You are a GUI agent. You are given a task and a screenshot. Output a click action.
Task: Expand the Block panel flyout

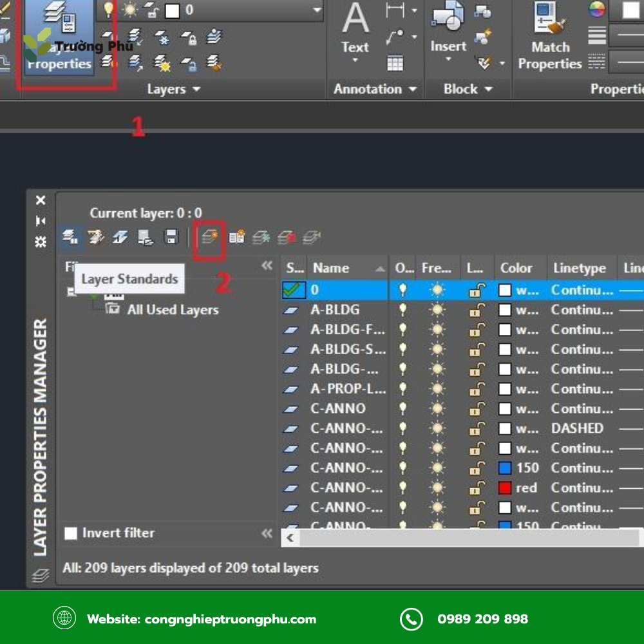click(x=488, y=89)
